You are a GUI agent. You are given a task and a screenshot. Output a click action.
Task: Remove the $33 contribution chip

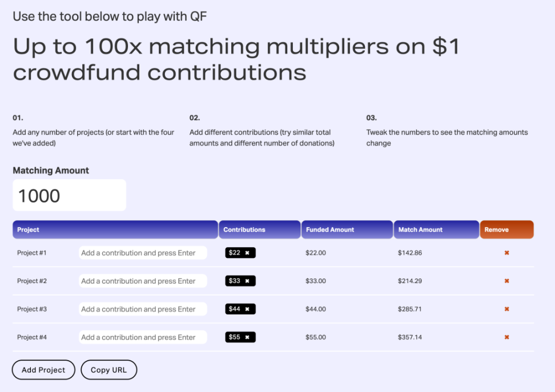click(x=247, y=281)
